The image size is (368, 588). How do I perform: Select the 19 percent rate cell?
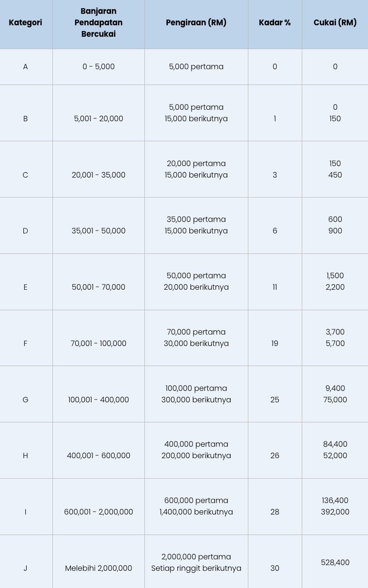tap(275, 343)
